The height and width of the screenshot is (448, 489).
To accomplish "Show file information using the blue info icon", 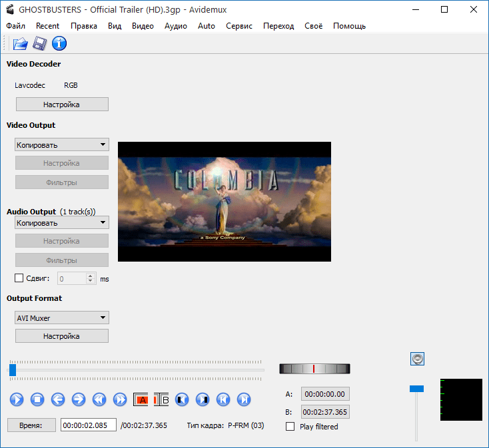I will pos(59,44).
